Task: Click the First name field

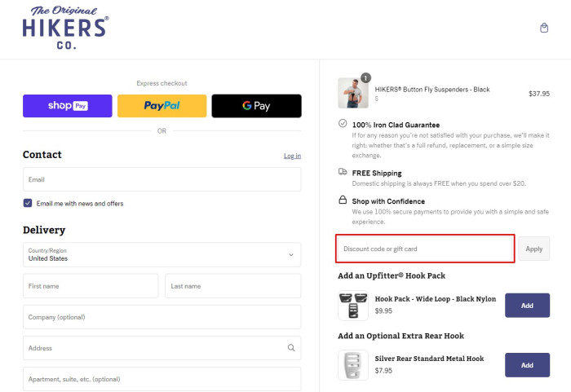Action: [91, 286]
